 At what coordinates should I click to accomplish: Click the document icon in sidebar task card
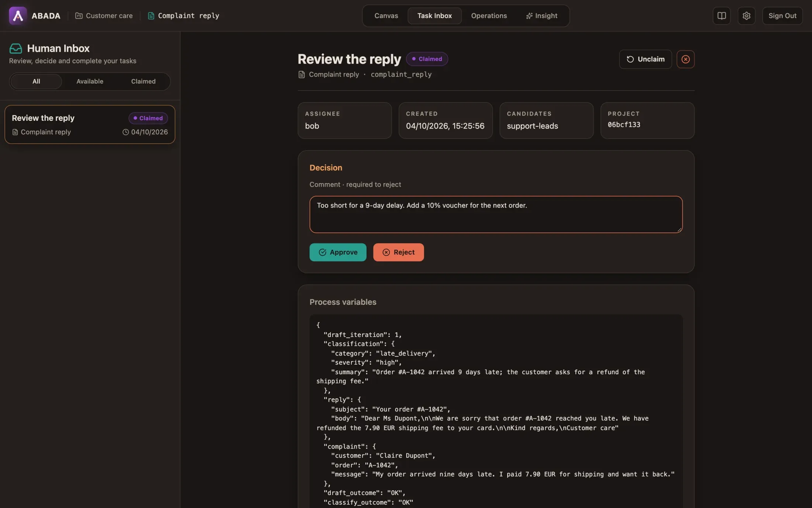coord(15,132)
